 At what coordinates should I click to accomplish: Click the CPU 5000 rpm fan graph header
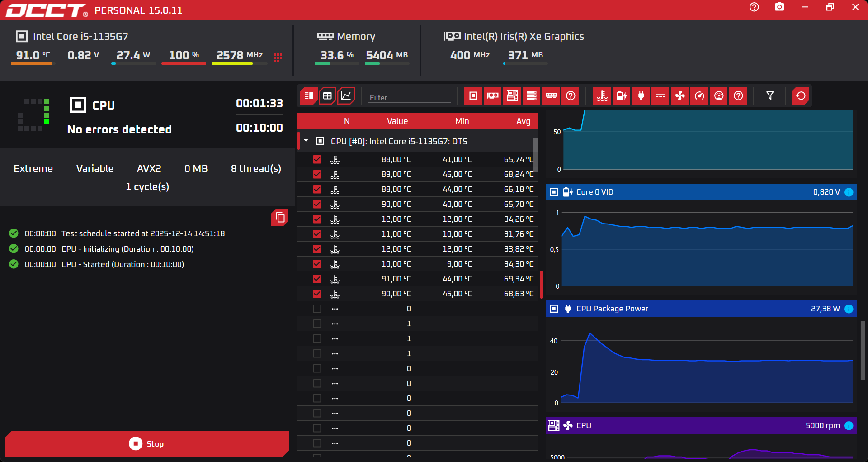(x=701, y=426)
